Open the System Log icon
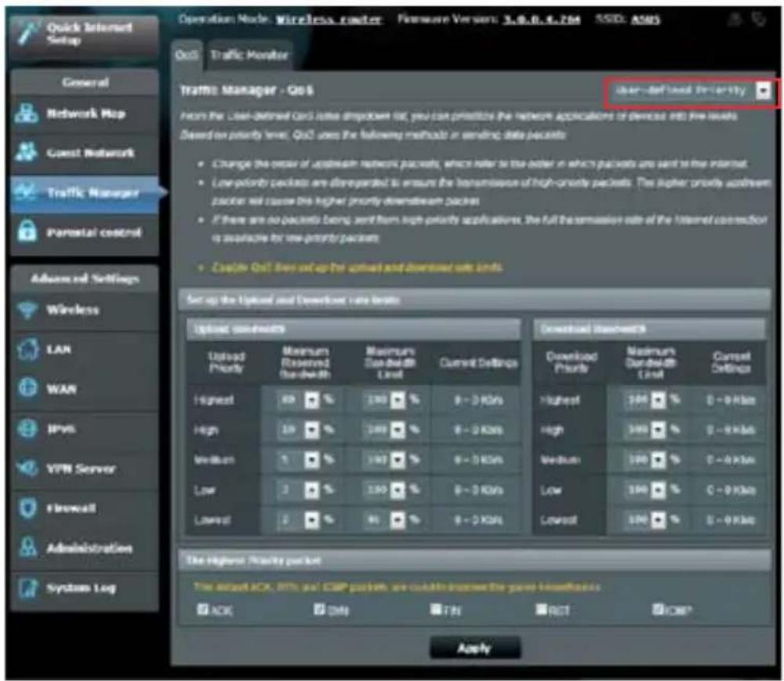The height and width of the screenshot is (681, 784). point(27,588)
